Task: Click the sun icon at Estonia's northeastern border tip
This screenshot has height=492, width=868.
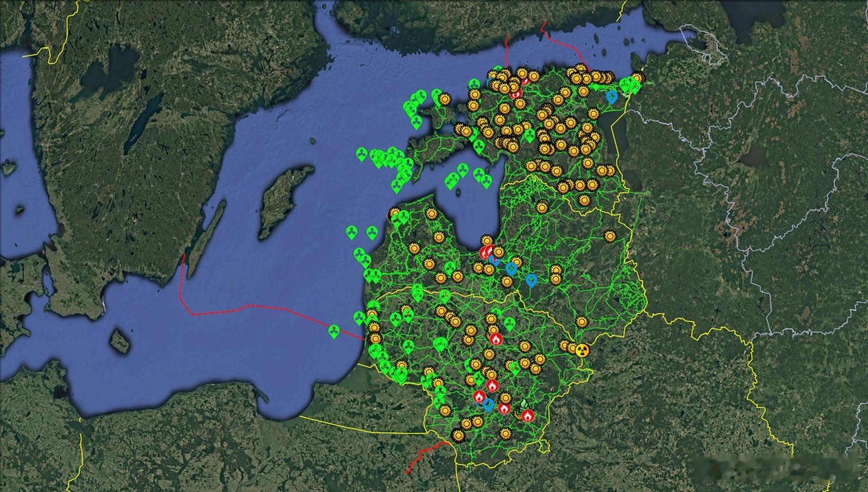Action: click(x=638, y=78)
